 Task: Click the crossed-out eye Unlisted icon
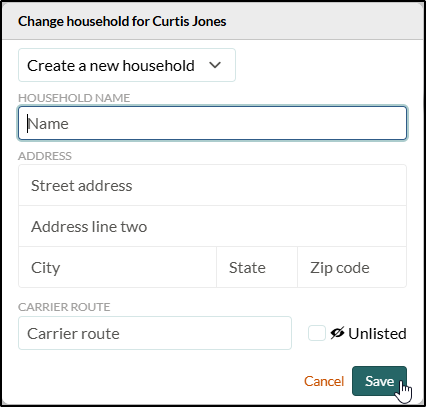[x=337, y=333]
